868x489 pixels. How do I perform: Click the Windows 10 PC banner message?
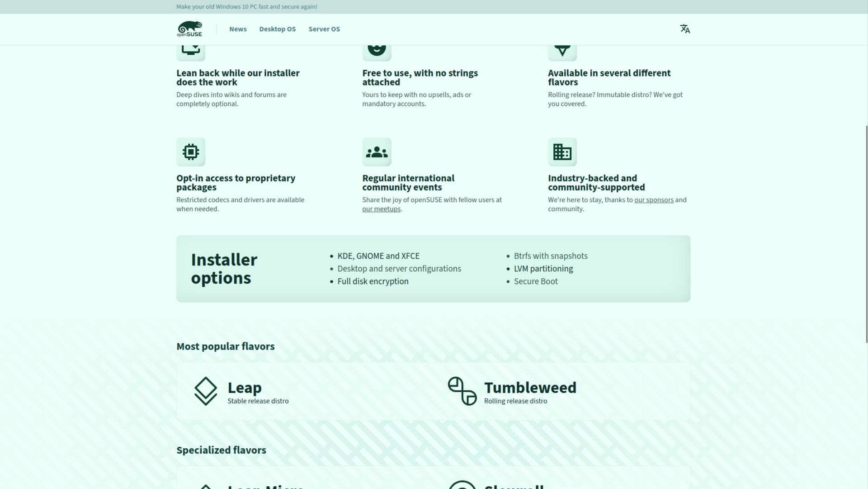247,7
